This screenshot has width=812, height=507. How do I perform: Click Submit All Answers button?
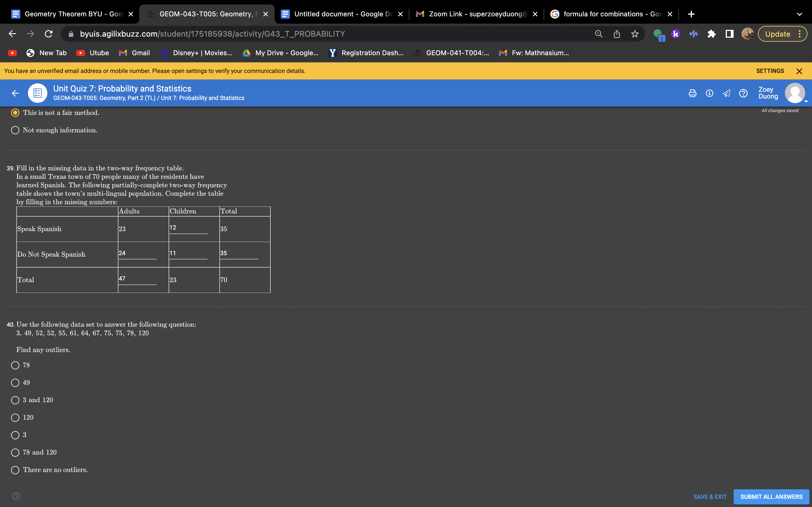(771, 497)
